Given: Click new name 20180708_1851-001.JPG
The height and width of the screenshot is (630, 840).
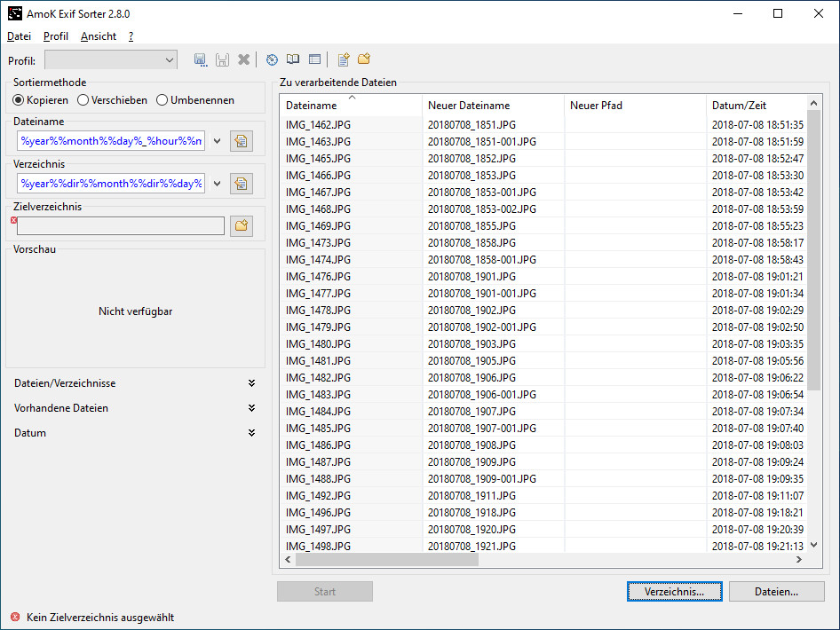Looking at the screenshot, I should pyautogui.click(x=482, y=142).
